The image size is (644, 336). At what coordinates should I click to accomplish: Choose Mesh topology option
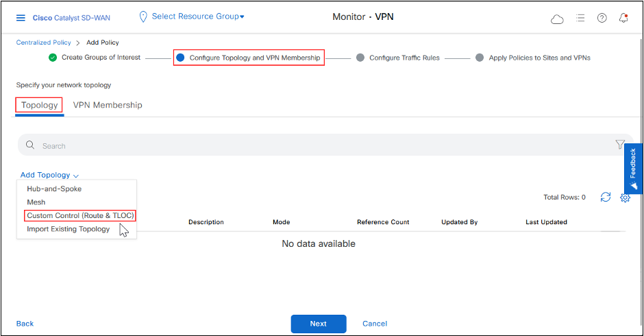click(36, 202)
